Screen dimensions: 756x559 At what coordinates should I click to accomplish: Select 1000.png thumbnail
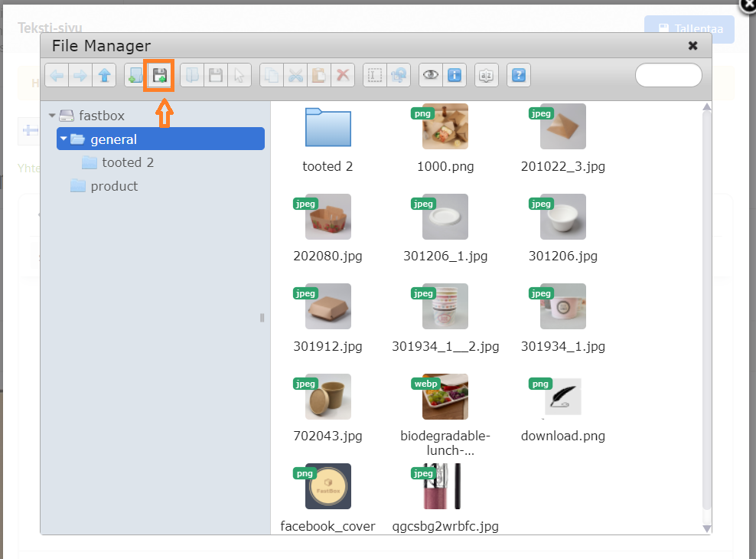tap(445, 126)
